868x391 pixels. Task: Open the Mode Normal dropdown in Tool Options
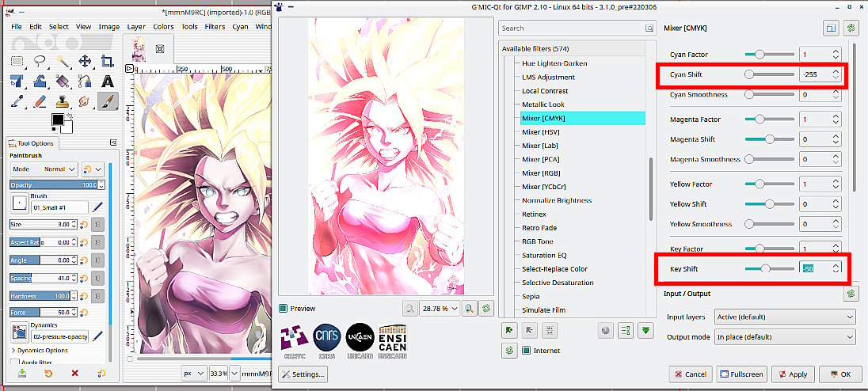click(x=44, y=169)
